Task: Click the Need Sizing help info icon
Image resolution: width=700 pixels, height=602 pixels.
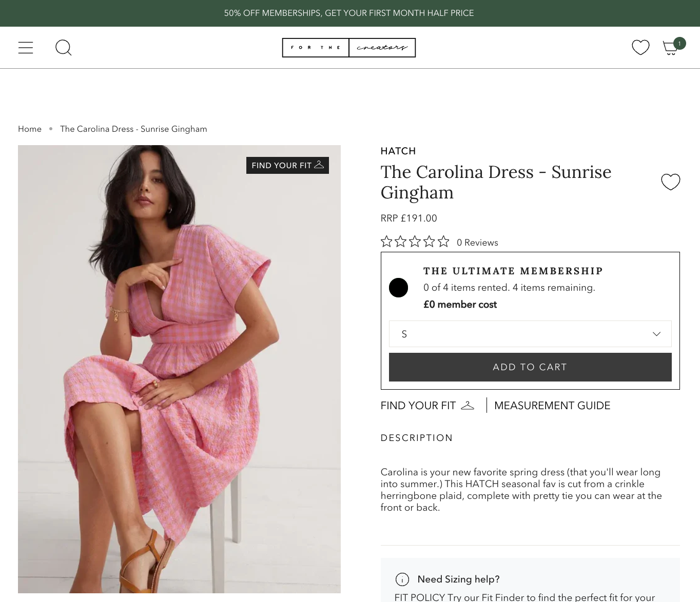Action: 402,579
